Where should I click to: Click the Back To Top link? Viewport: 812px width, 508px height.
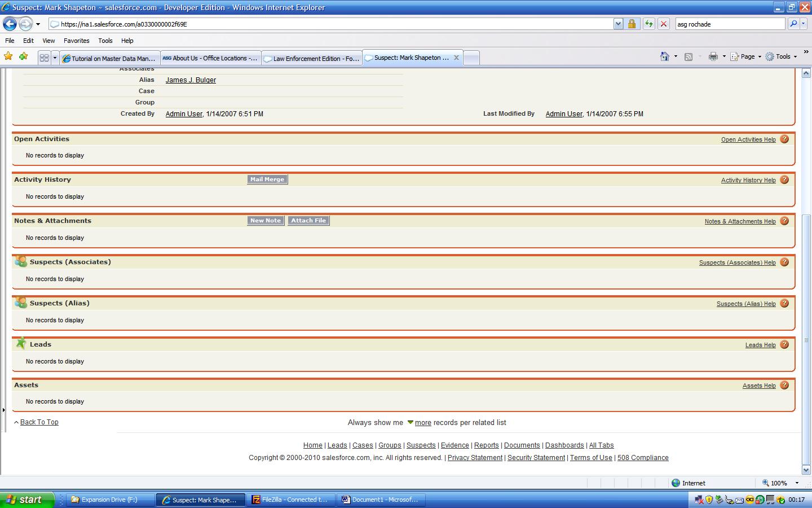[39, 422]
